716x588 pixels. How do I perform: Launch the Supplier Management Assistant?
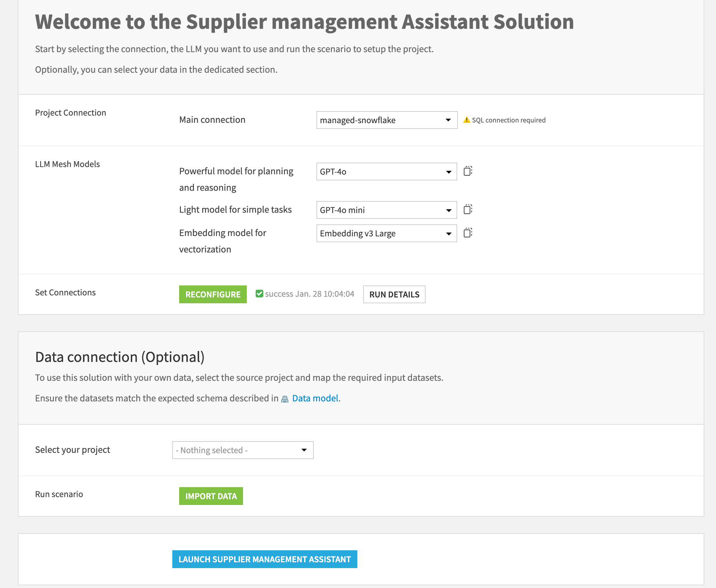(x=265, y=559)
